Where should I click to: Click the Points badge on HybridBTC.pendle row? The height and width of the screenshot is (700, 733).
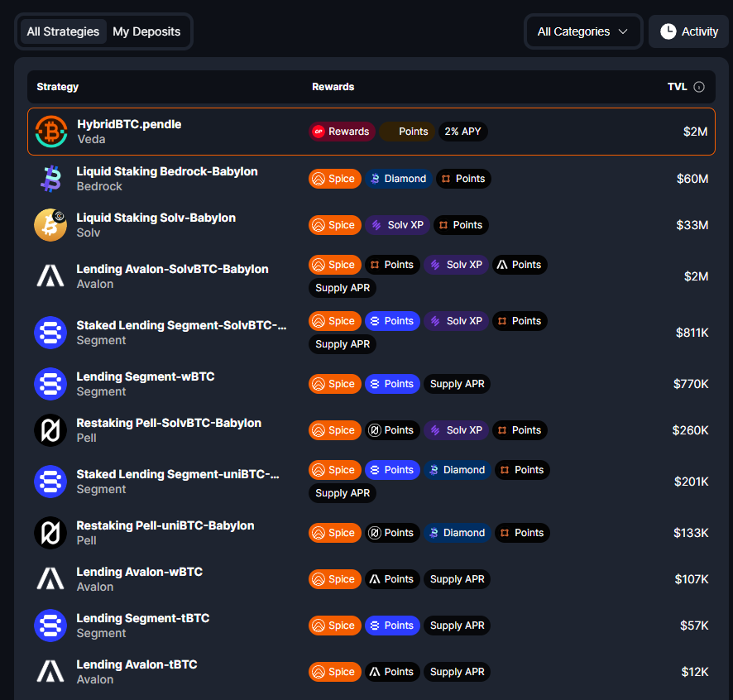coord(407,132)
